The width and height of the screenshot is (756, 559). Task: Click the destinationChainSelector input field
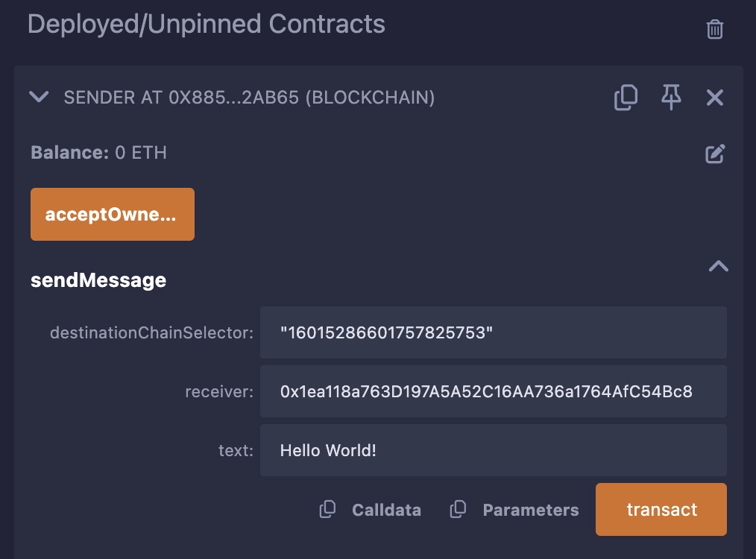coord(493,332)
